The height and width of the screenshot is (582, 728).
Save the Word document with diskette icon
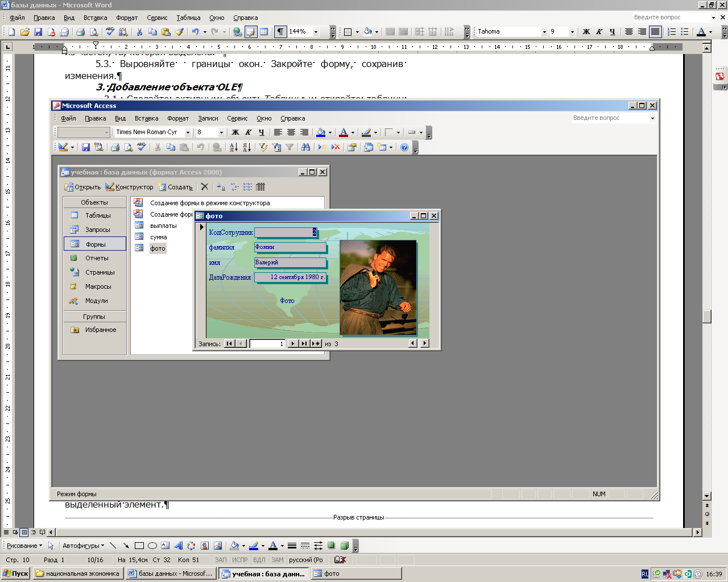(x=38, y=32)
